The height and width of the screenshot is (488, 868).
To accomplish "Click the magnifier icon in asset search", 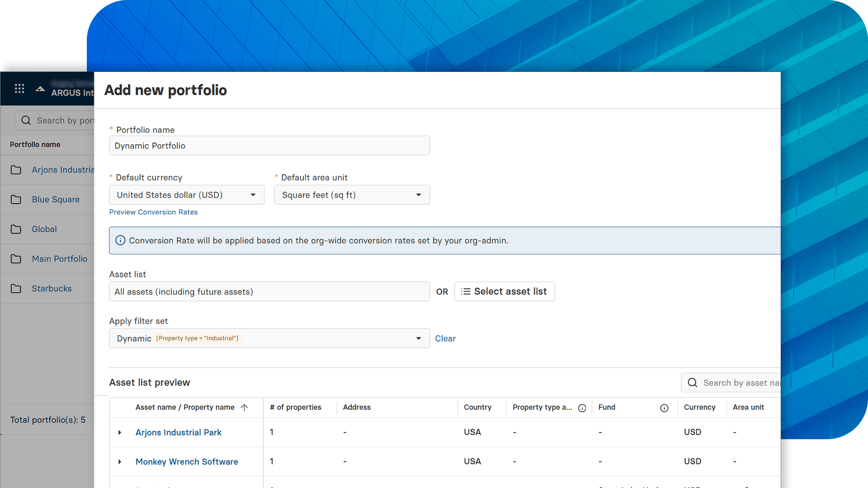I will point(692,383).
